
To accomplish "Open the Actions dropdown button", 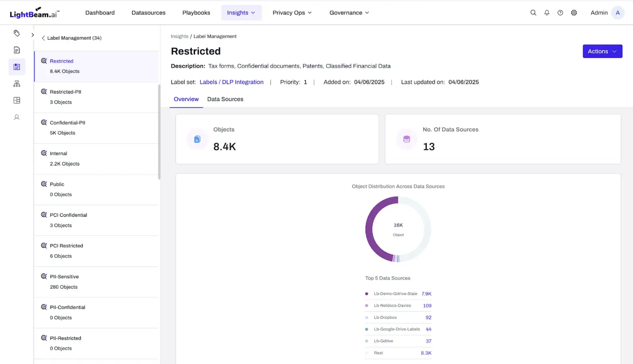I will point(602,51).
